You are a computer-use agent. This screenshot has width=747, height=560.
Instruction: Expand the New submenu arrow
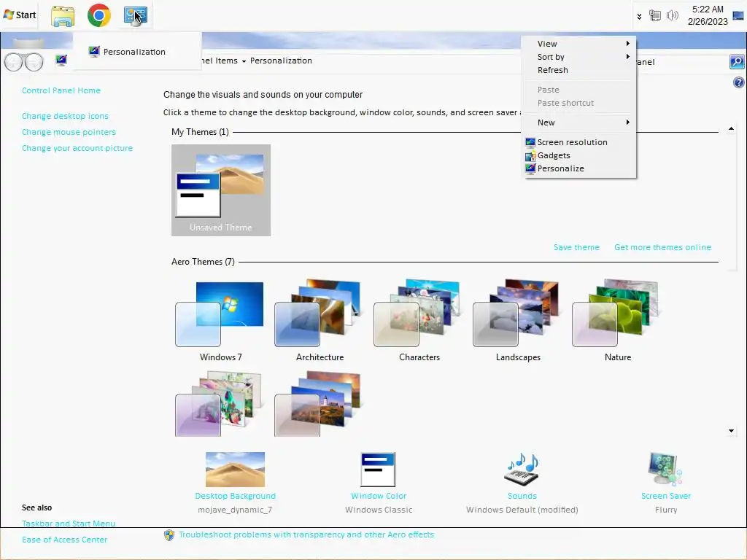(x=628, y=122)
